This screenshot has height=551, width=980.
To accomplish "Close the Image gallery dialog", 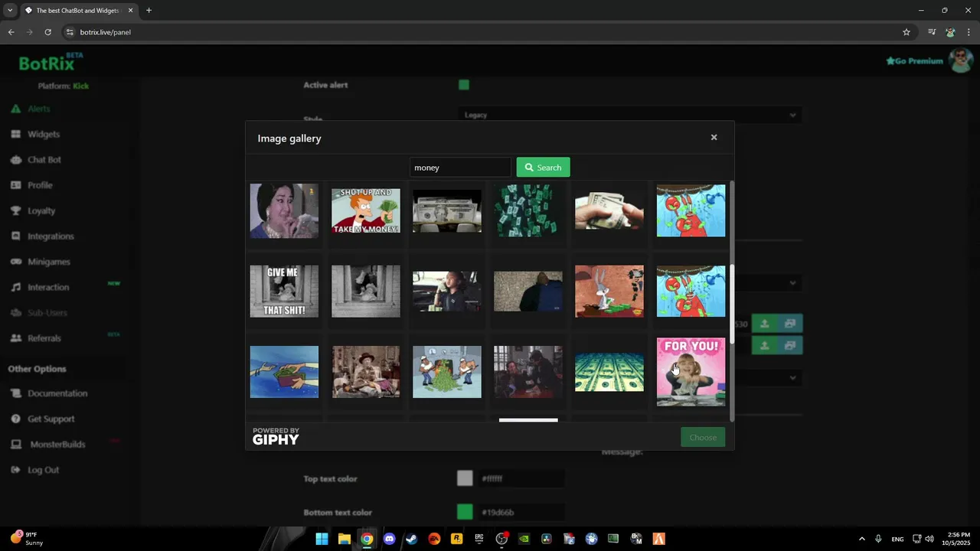I will pos(714,138).
